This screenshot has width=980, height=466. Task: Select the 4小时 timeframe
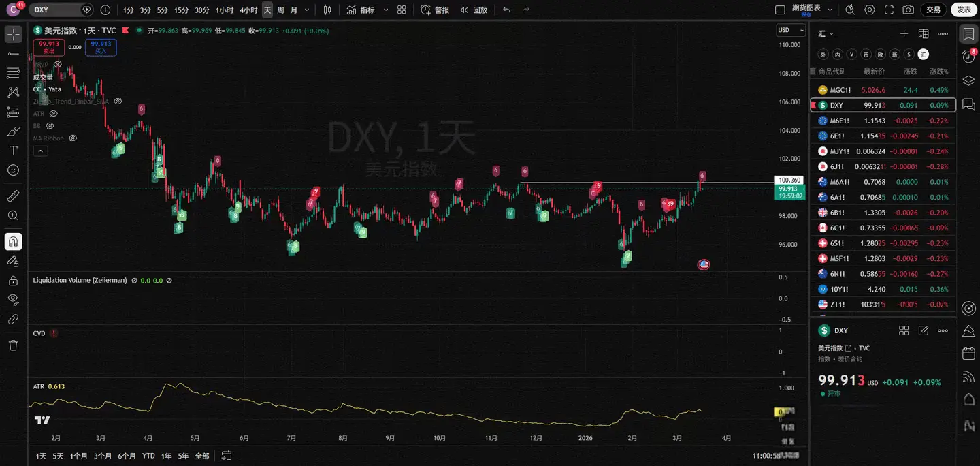248,10
